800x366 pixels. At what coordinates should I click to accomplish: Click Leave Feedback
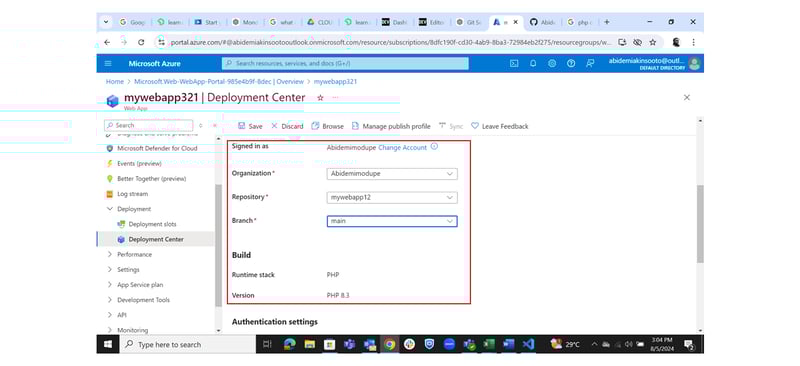(x=499, y=126)
